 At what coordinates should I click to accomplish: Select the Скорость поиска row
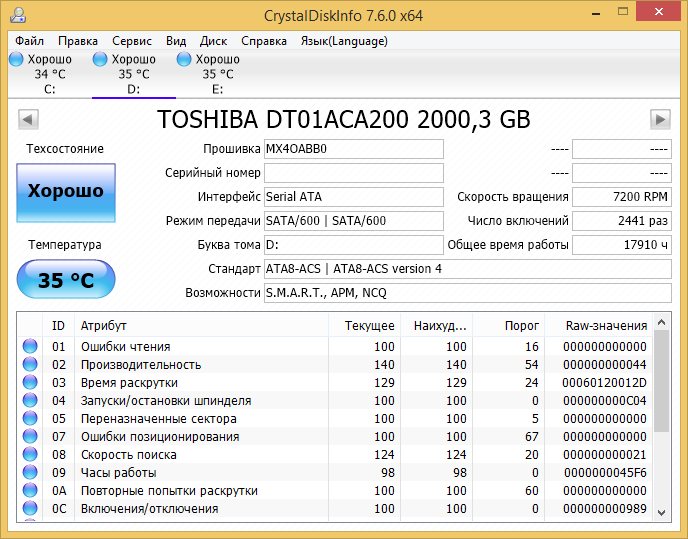(x=335, y=454)
